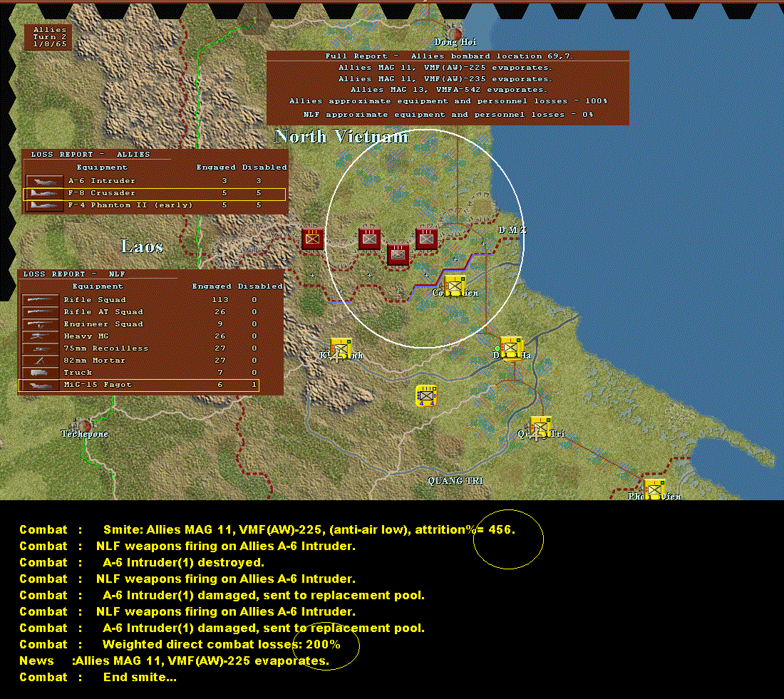Click the Rifle Squad weapon icon
784x699 pixels.
(41, 299)
